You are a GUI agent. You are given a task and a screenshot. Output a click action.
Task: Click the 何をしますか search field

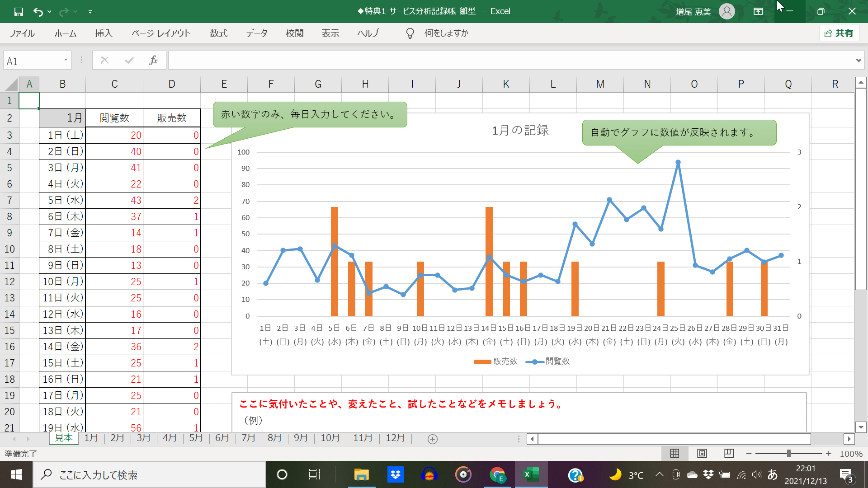click(446, 33)
